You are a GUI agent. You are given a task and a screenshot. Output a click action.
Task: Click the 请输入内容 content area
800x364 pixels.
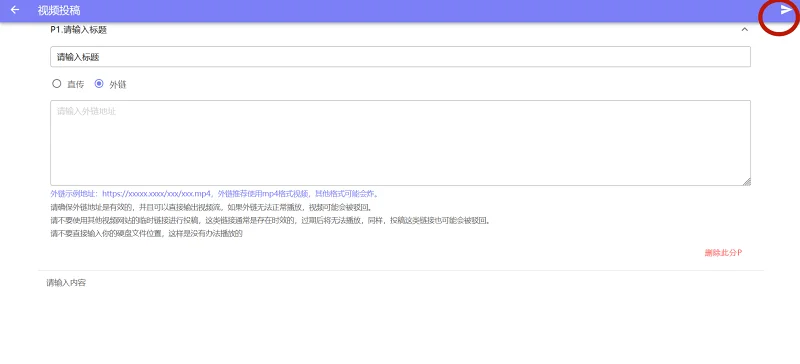pyautogui.click(x=66, y=282)
